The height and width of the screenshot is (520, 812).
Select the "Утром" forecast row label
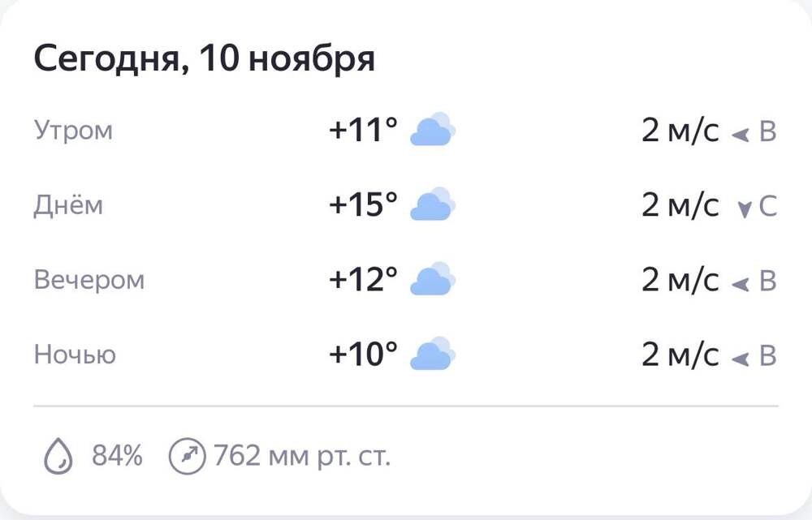coord(73,131)
